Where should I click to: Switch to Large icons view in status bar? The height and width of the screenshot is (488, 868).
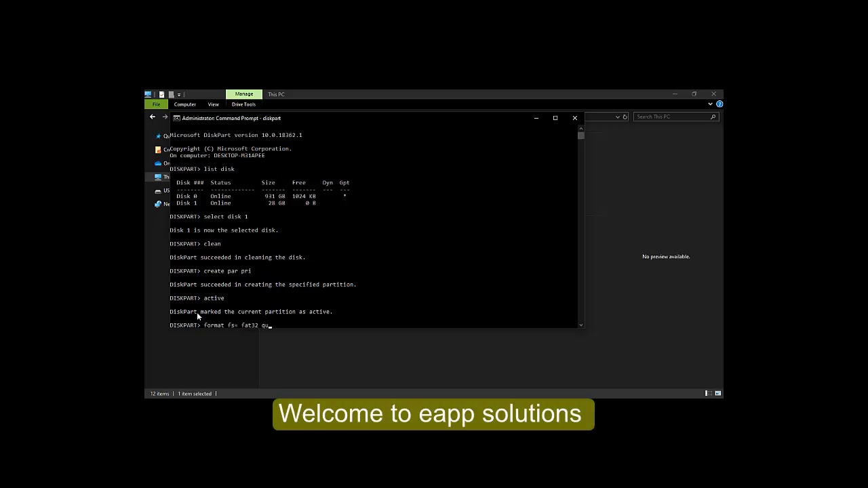[717, 393]
